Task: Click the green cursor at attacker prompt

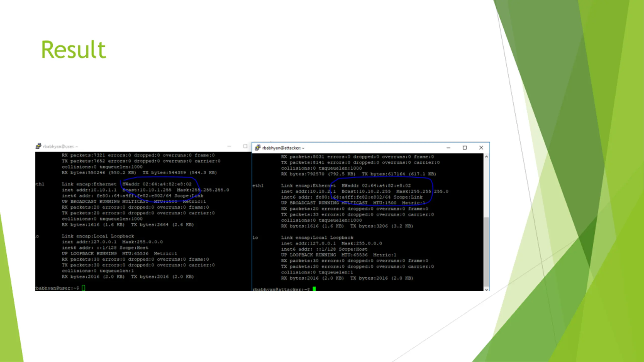Action: (314, 289)
